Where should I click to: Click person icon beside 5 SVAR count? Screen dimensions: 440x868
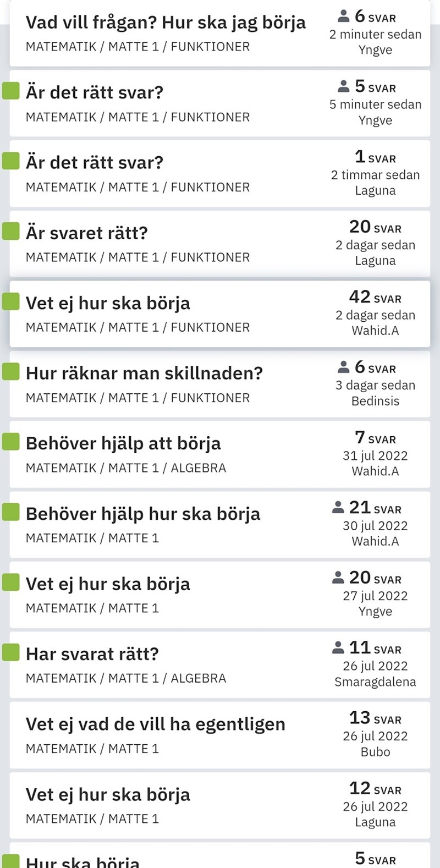[x=343, y=86]
